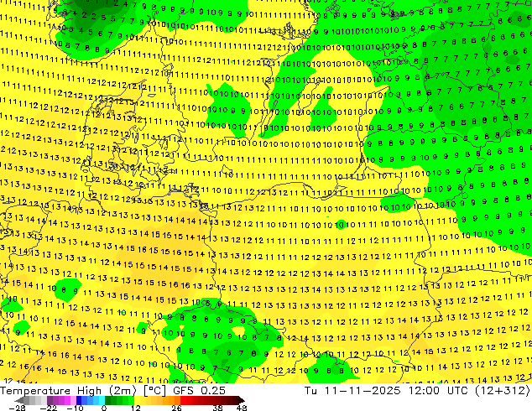Click the "-10" legend value
The width and height of the screenshot is (532, 411).
click(75, 408)
